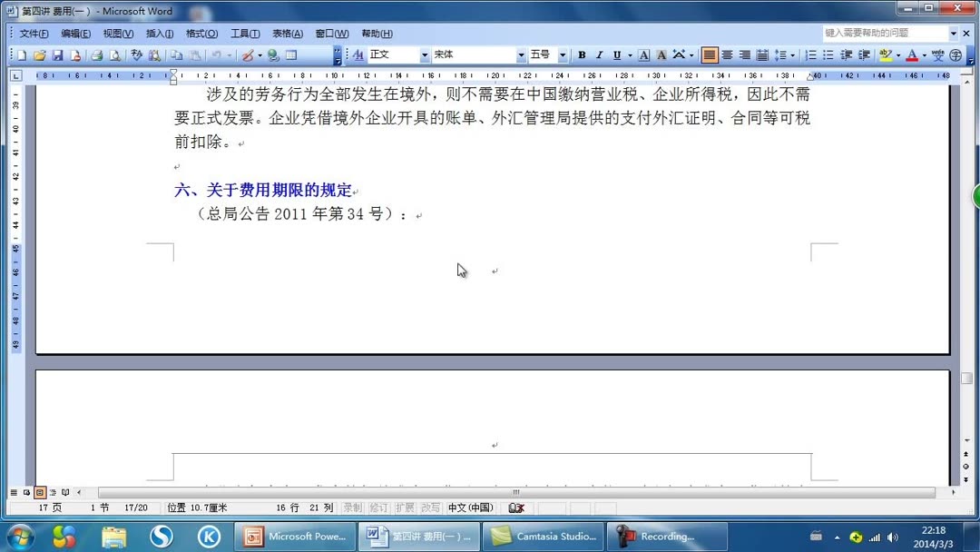Select the Format Painter tool
This screenshot has height=552, width=980.
click(x=248, y=55)
